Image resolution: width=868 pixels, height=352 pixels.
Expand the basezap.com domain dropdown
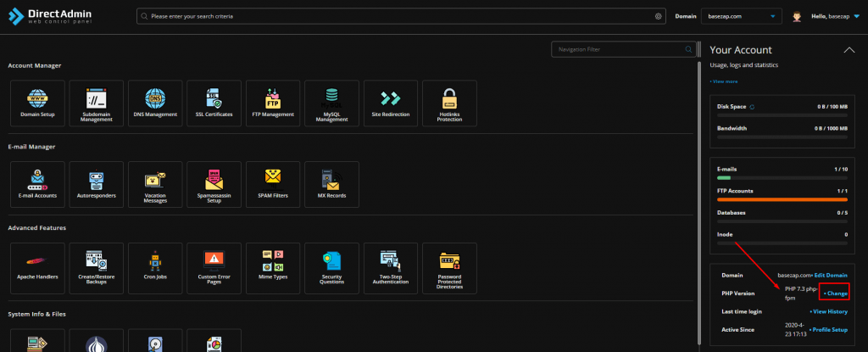(x=771, y=16)
